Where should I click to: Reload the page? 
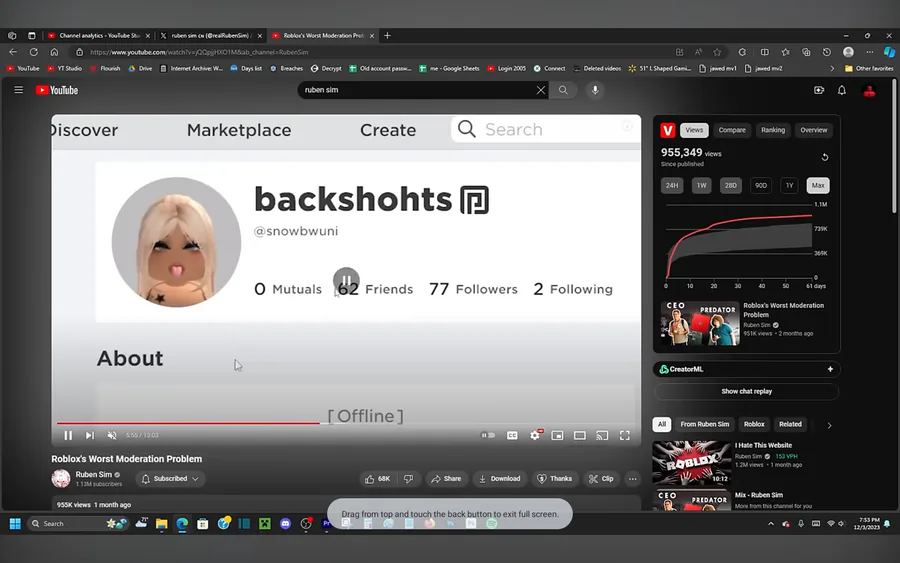[x=34, y=52]
